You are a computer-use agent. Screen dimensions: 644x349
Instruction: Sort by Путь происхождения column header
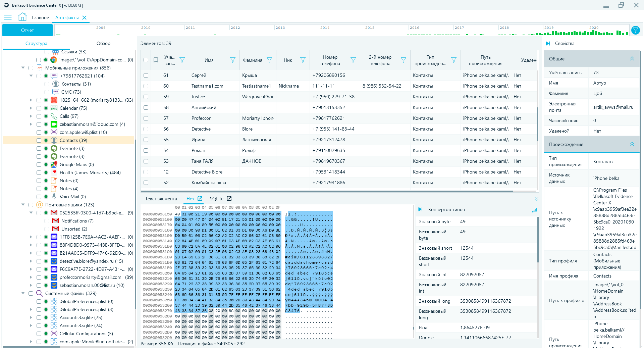(485, 60)
